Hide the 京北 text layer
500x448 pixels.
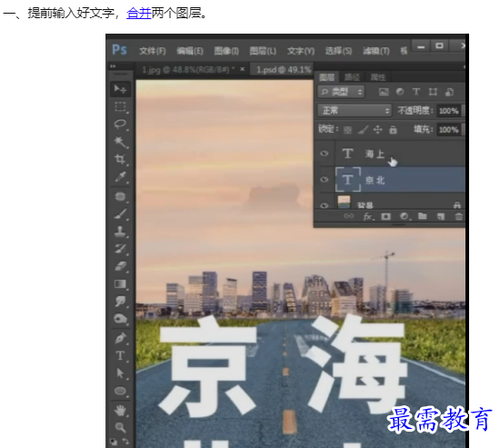click(x=325, y=180)
